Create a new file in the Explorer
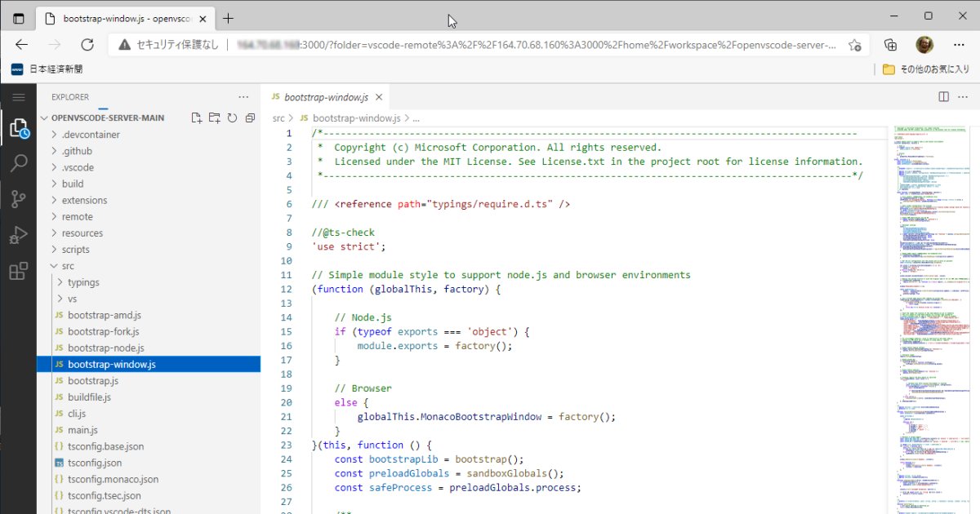 196,117
